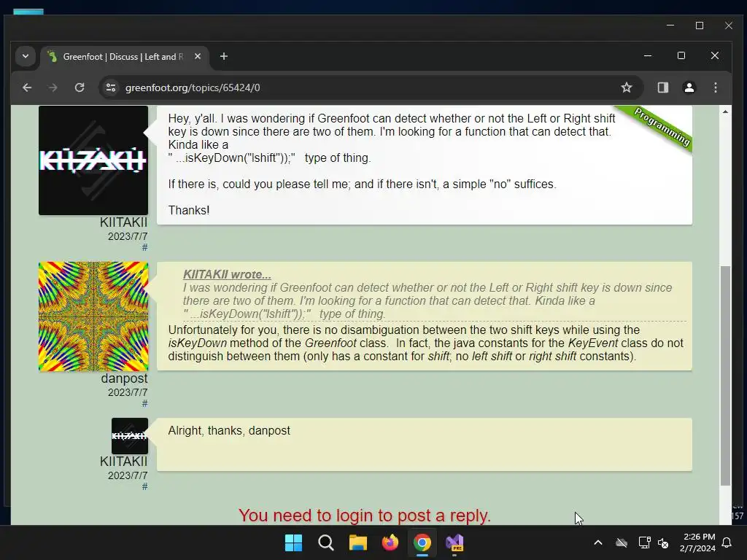Open the notifications bell icon
This screenshot has height=560, width=747.
727,542
